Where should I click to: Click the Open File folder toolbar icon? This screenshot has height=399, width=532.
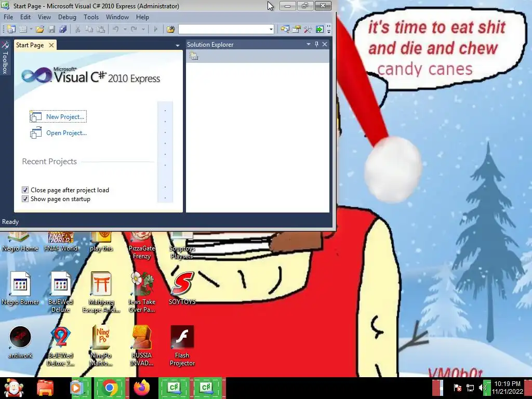40,30
